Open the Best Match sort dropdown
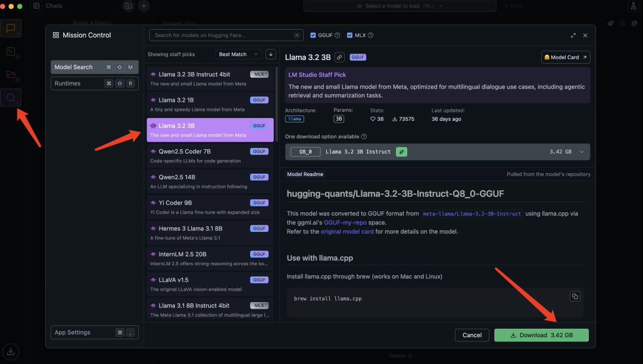643x364 pixels. [238, 54]
